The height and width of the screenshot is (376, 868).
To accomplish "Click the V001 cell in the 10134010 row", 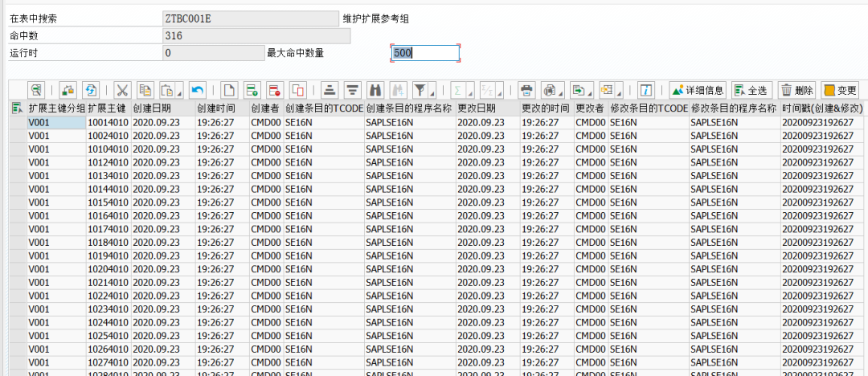I will pyautogui.click(x=56, y=175).
